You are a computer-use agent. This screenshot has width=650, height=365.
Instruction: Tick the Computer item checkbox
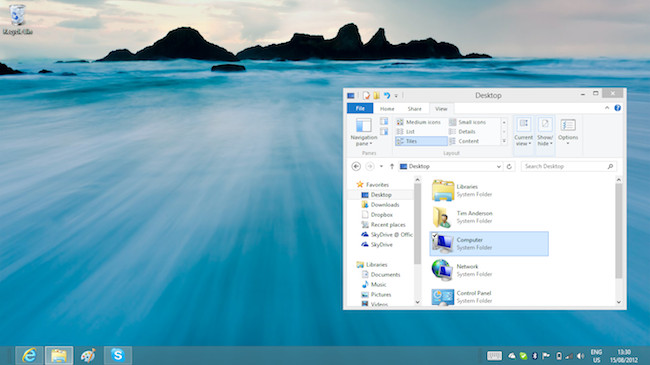pyautogui.click(x=434, y=236)
